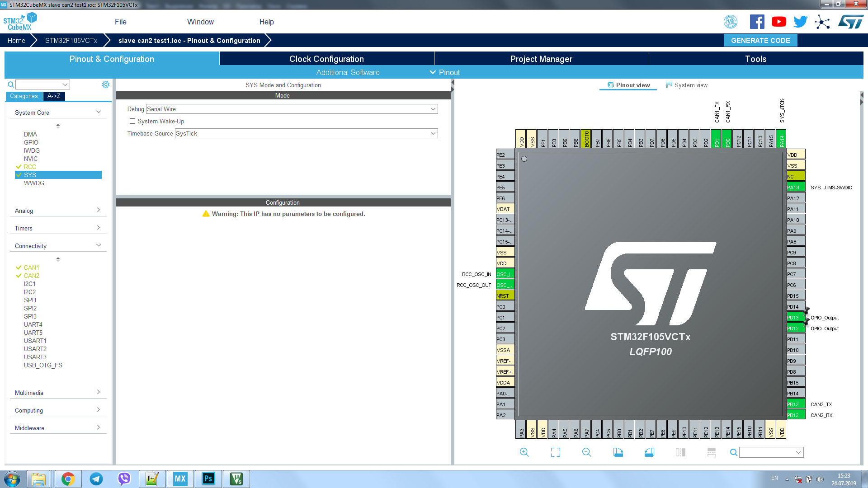This screenshot has width=868, height=488.
Task: Open ST Twitter page icon
Action: 801,22
